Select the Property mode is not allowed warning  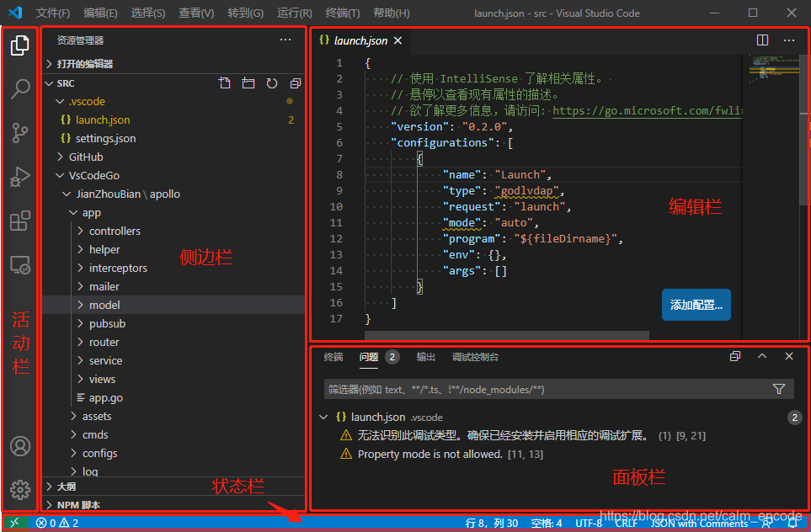430,455
